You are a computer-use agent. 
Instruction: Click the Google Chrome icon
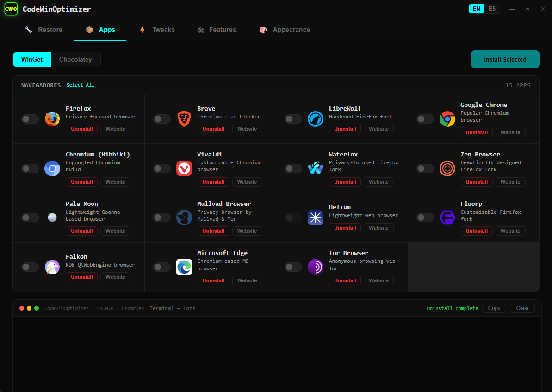(x=447, y=118)
